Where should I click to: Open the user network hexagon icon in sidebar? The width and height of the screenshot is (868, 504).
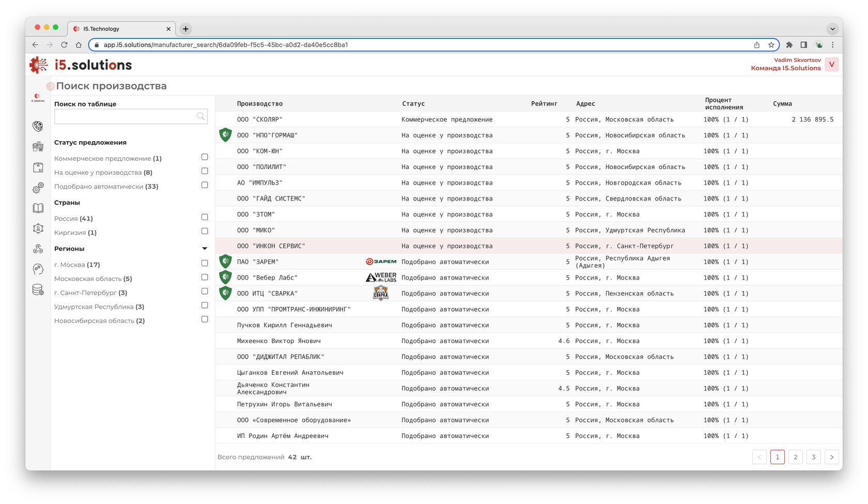[x=38, y=228]
